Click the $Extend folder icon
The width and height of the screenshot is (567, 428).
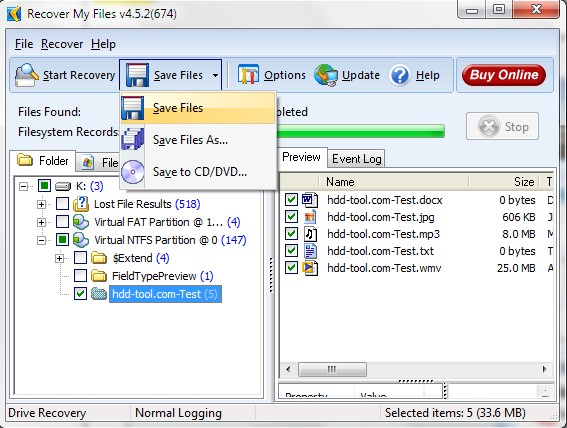pyautogui.click(x=99, y=258)
